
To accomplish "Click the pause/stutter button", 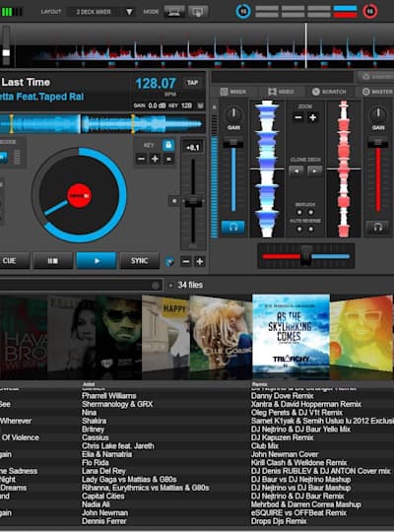I will 53,260.
